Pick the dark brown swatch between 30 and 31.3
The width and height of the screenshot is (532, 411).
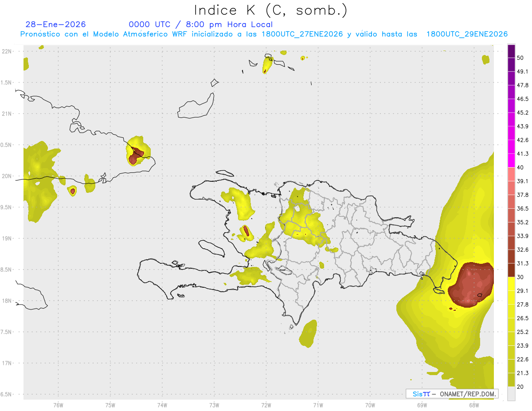click(512, 270)
